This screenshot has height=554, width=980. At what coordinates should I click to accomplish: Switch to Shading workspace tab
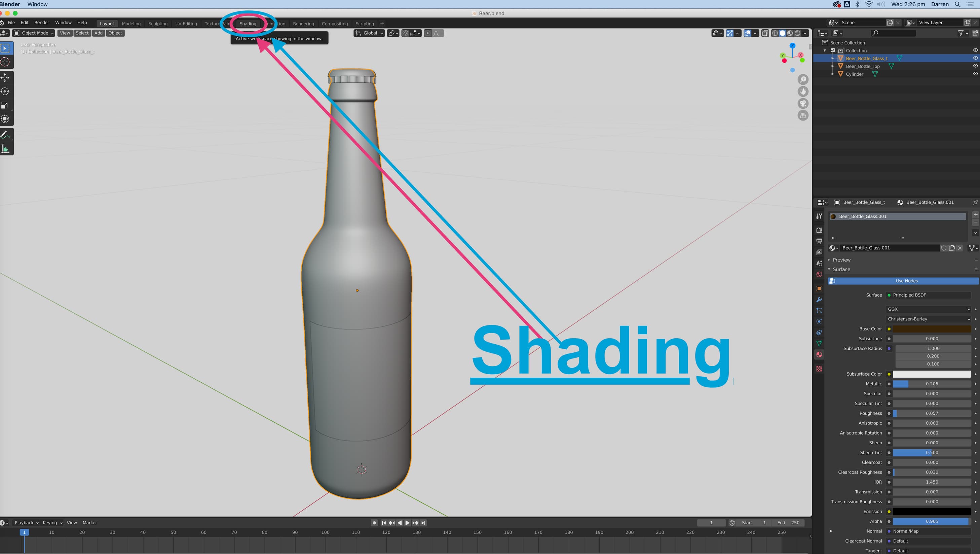click(x=248, y=24)
